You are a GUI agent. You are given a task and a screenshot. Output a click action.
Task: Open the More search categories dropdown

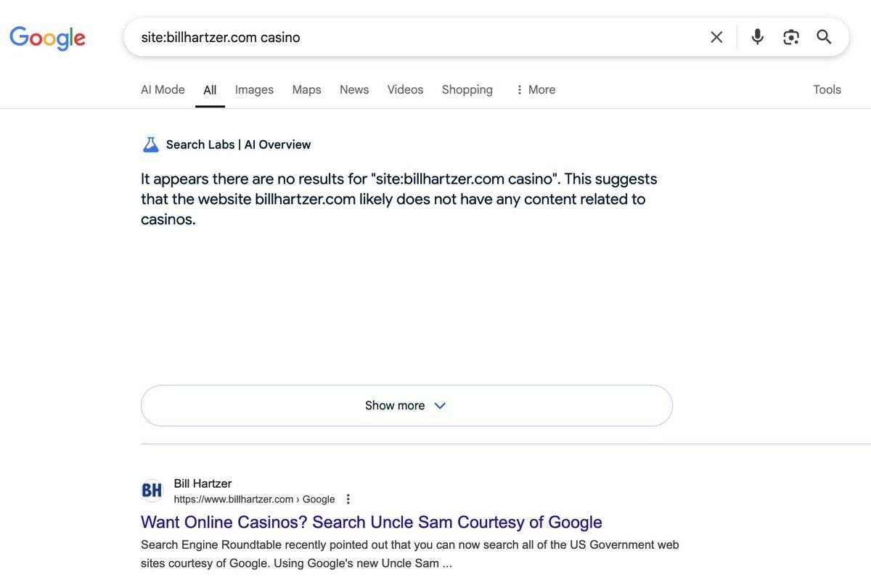[x=535, y=89]
